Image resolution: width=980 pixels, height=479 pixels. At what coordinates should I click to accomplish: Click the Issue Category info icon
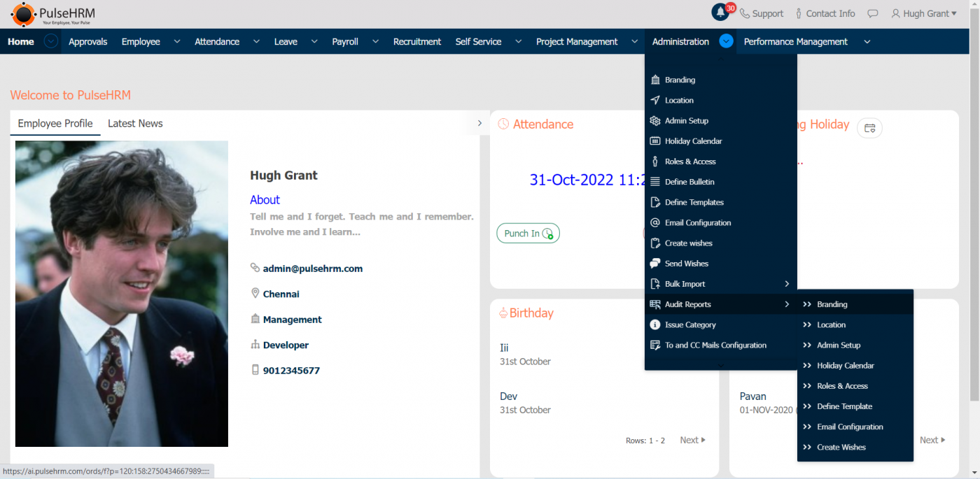pyautogui.click(x=655, y=325)
